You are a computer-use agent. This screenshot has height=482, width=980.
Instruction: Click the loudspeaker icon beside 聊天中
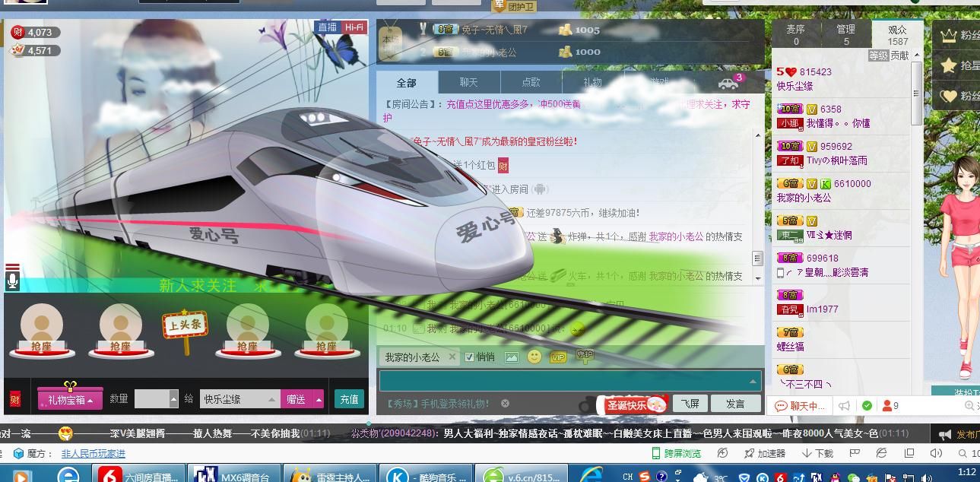tap(844, 406)
